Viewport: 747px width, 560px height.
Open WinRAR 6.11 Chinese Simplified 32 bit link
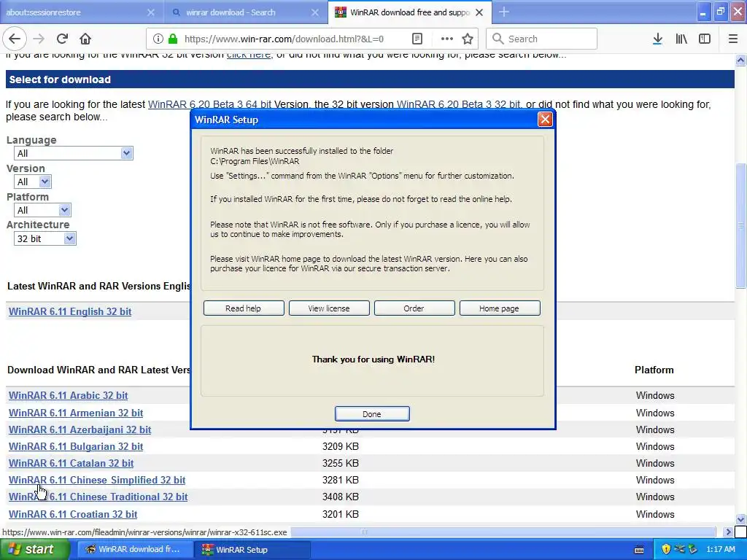point(97,480)
